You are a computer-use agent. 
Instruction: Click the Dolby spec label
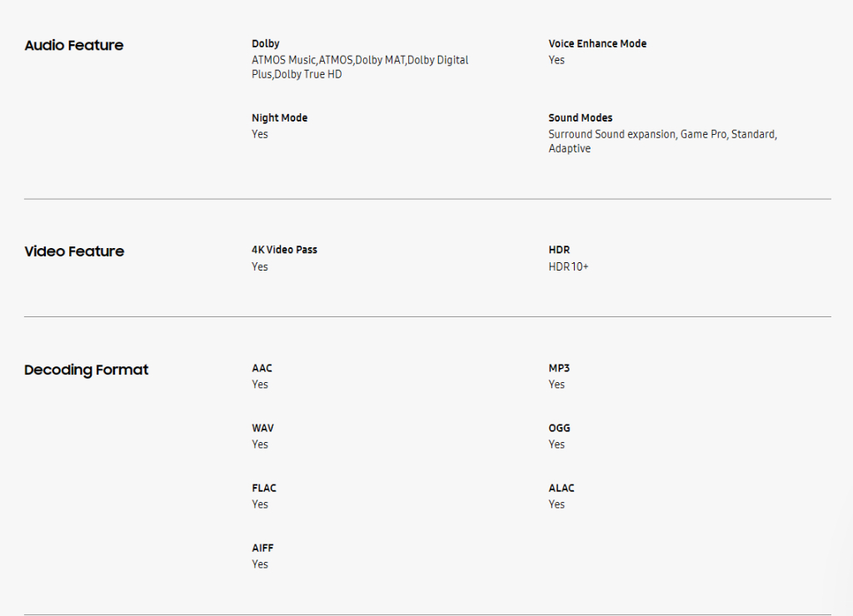pos(266,43)
